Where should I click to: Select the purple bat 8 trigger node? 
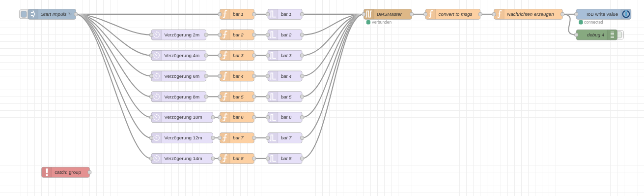click(285, 159)
